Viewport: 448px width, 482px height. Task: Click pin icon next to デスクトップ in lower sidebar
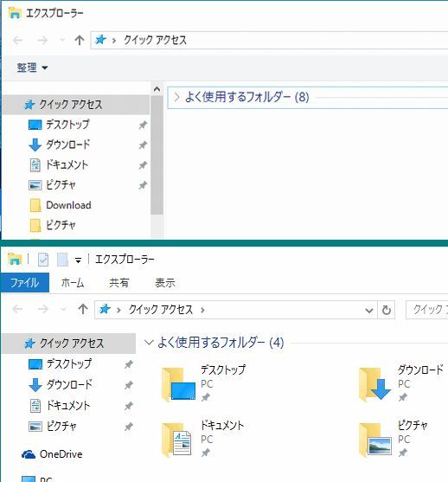point(129,364)
